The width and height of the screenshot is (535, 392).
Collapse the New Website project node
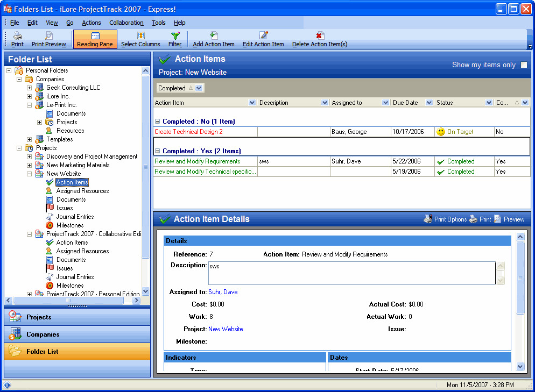point(30,174)
